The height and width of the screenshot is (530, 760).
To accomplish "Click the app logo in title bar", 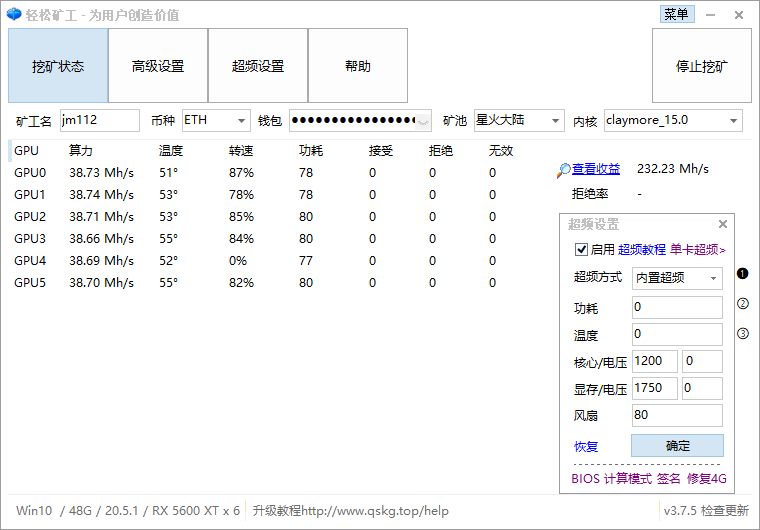I will click(x=13, y=15).
